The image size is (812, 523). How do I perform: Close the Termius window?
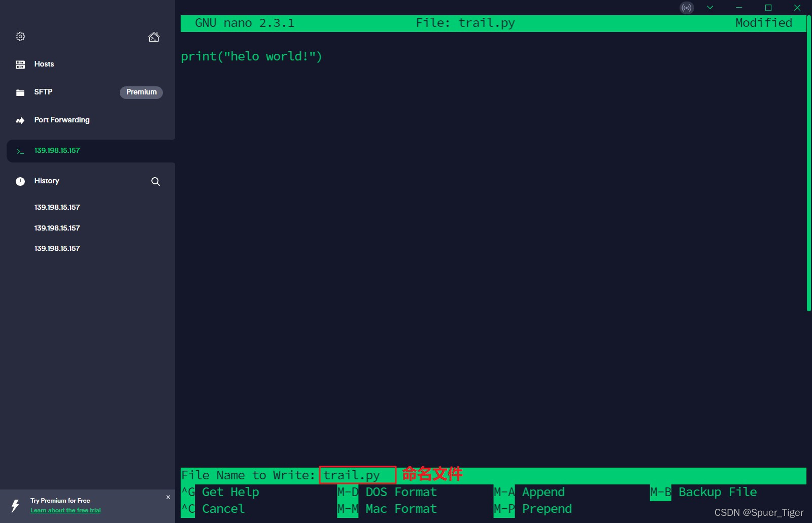797,8
